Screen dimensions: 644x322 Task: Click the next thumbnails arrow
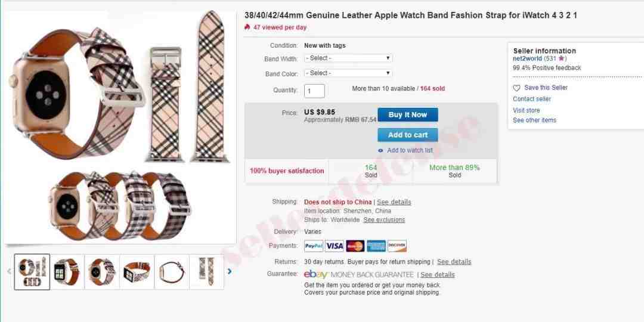pyautogui.click(x=230, y=271)
